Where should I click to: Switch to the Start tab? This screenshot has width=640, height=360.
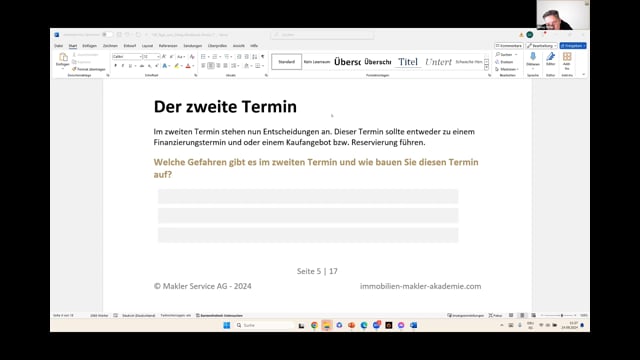(73, 46)
